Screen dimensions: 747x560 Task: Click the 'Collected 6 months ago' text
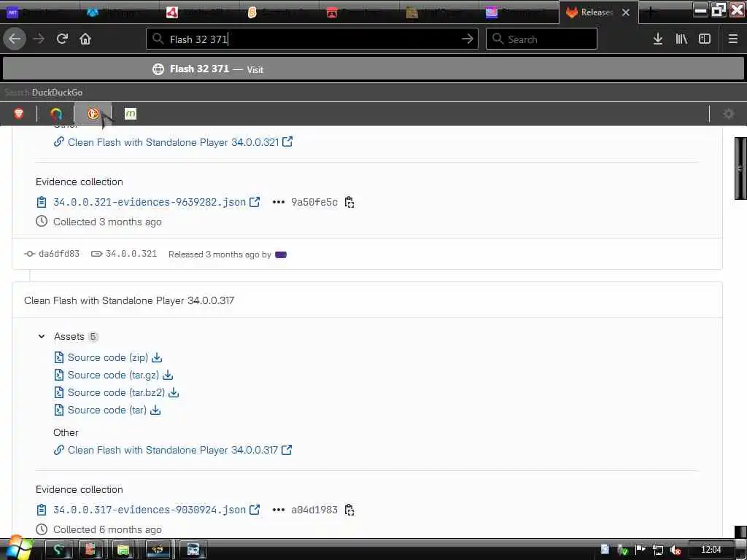(107, 529)
